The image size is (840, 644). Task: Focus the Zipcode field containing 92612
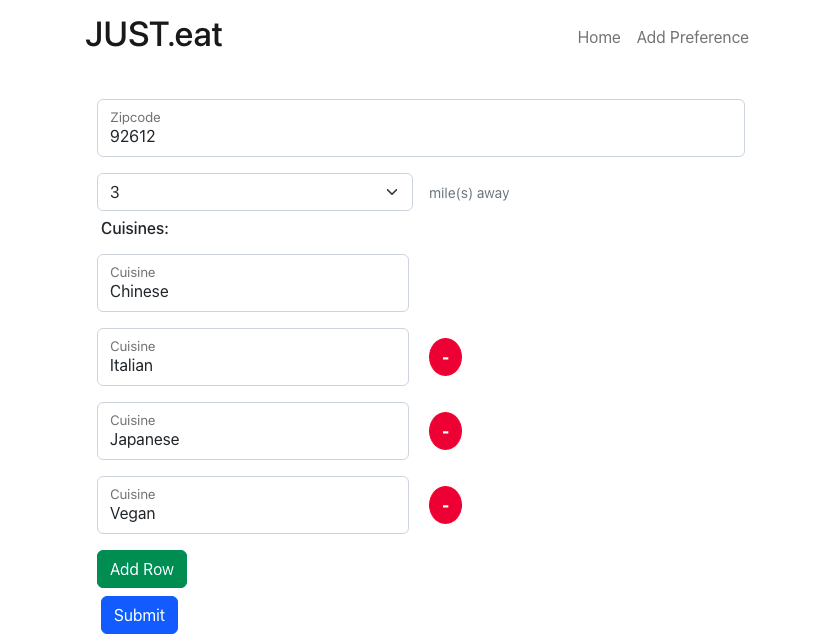coord(421,128)
